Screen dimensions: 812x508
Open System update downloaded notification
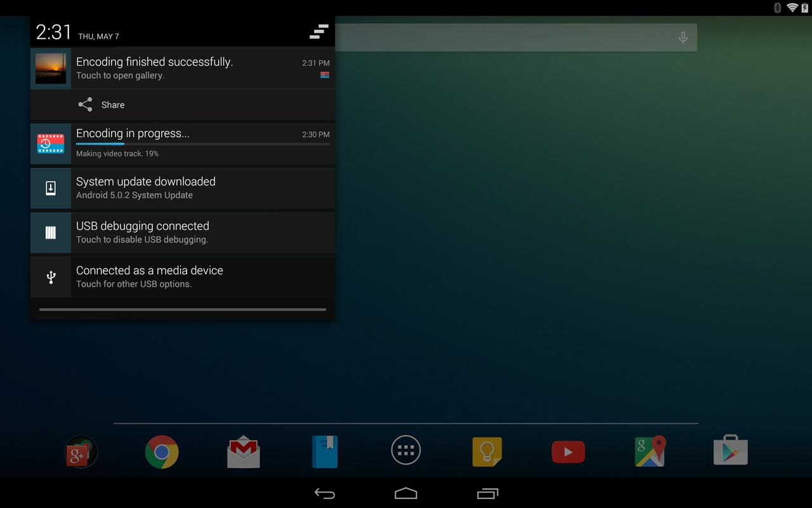coord(183,188)
